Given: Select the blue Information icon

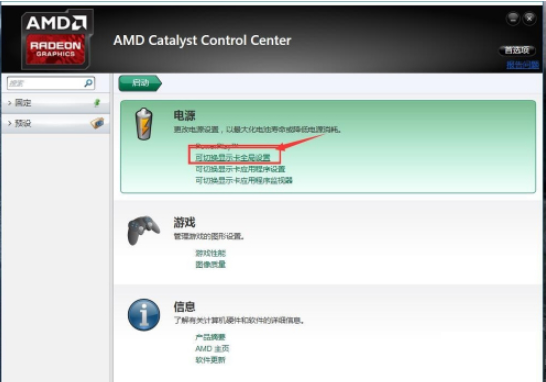Looking at the screenshot, I should click(x=144, y=315).
